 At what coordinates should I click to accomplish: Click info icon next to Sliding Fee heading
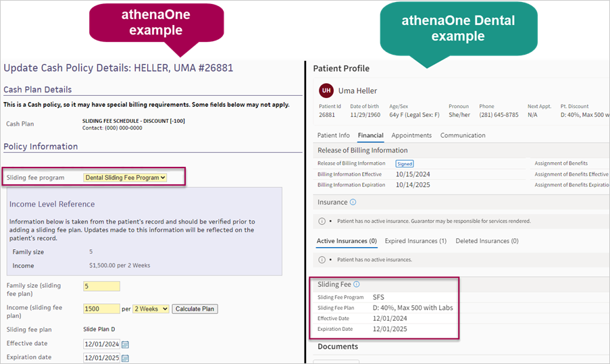pyautogui.click(x=357, y=284)
